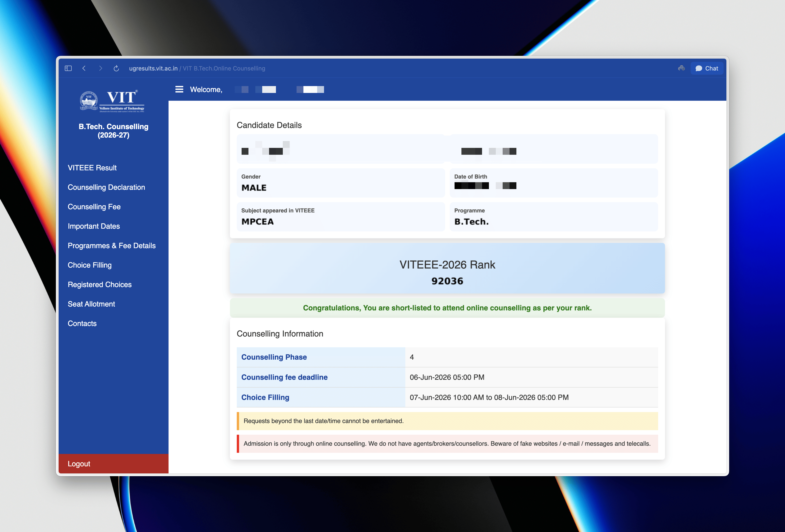The image size is (785, 532).
Task: Click the Candidate Details heading
Action: (x=269, y=125)
